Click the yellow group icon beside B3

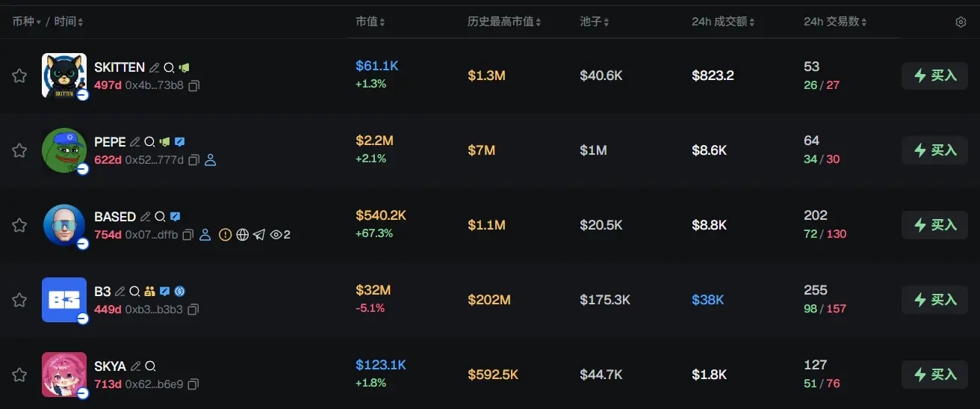point(149,292)
